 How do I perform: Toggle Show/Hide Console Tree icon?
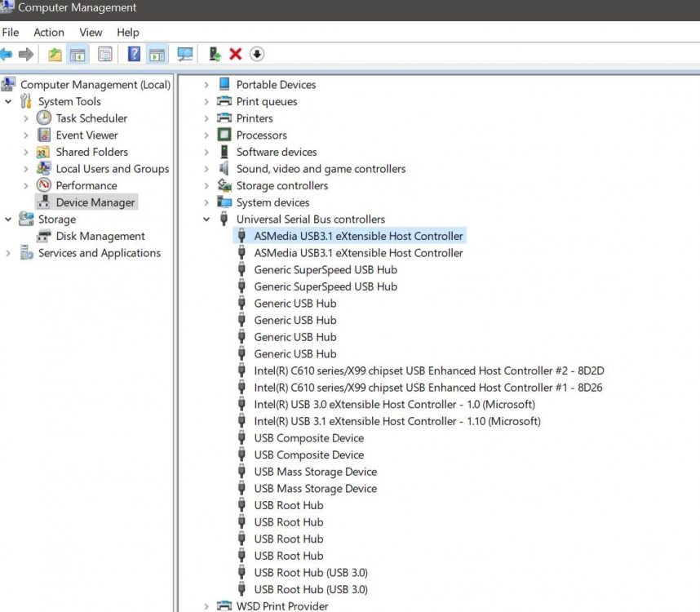coord(78,55)
